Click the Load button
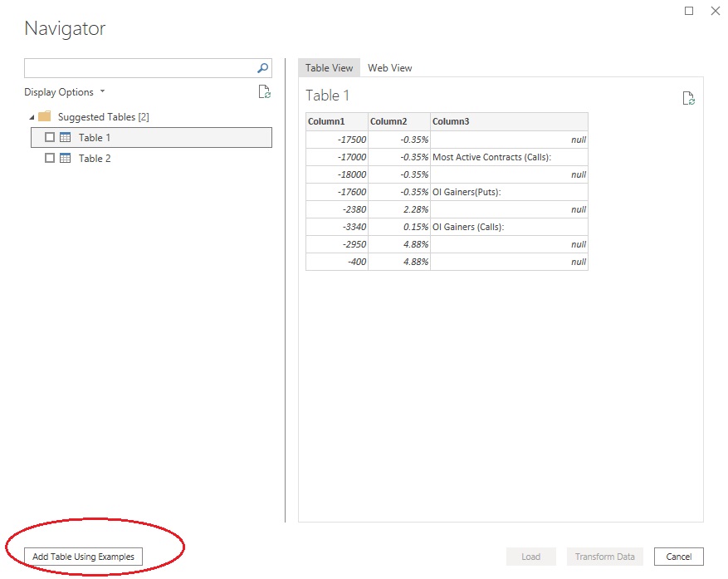The height and width of the screenshot is (579, 728). pyautogui.click(x=531, y=557)
